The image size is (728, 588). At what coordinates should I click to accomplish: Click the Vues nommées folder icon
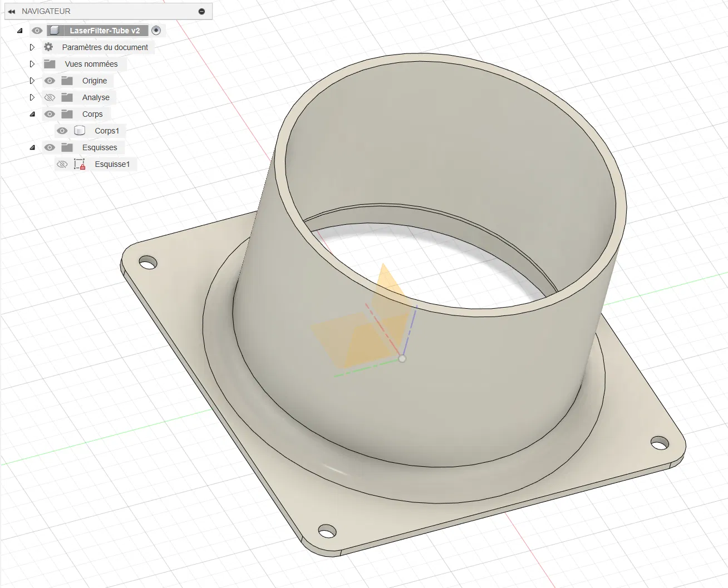pyautogui.click(x=50, y=64)
